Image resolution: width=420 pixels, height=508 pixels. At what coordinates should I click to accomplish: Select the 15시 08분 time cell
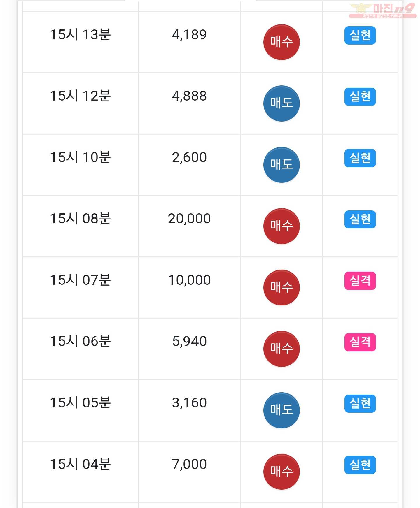tap(80, 226)
